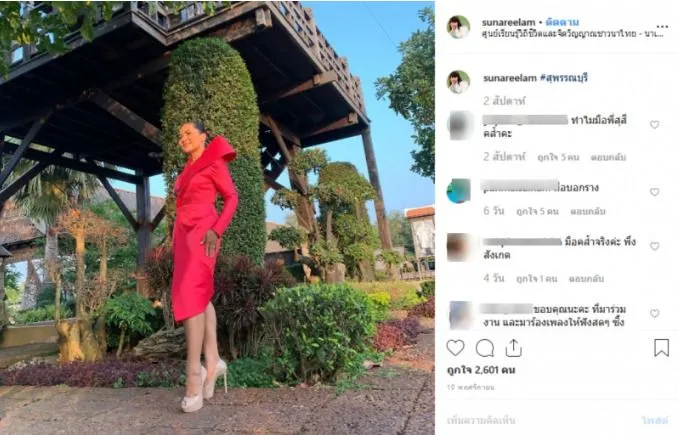Open the ถูกใจ 2,601 คน likes count
The width and height of the screenshot is (678, 435).
pyautogui.click(x=481, y=370)
